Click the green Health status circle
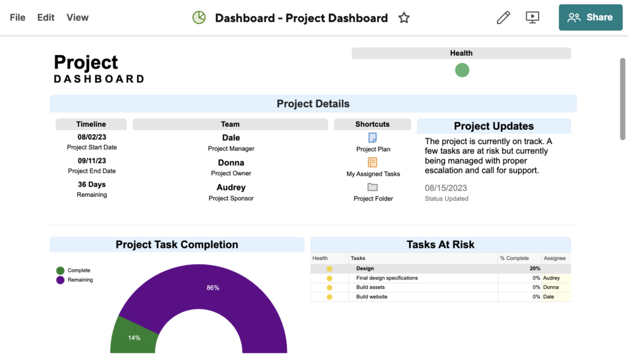 (462, 70)
